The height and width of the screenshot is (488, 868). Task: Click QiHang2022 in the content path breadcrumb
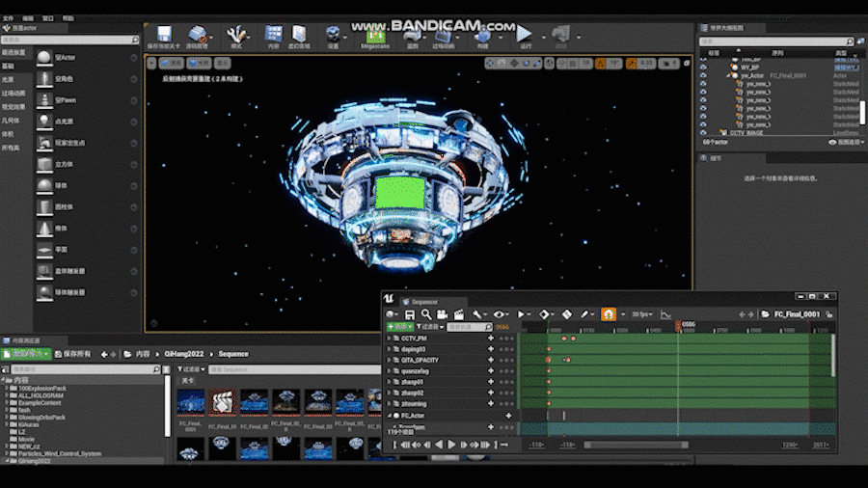coord(184,354)
